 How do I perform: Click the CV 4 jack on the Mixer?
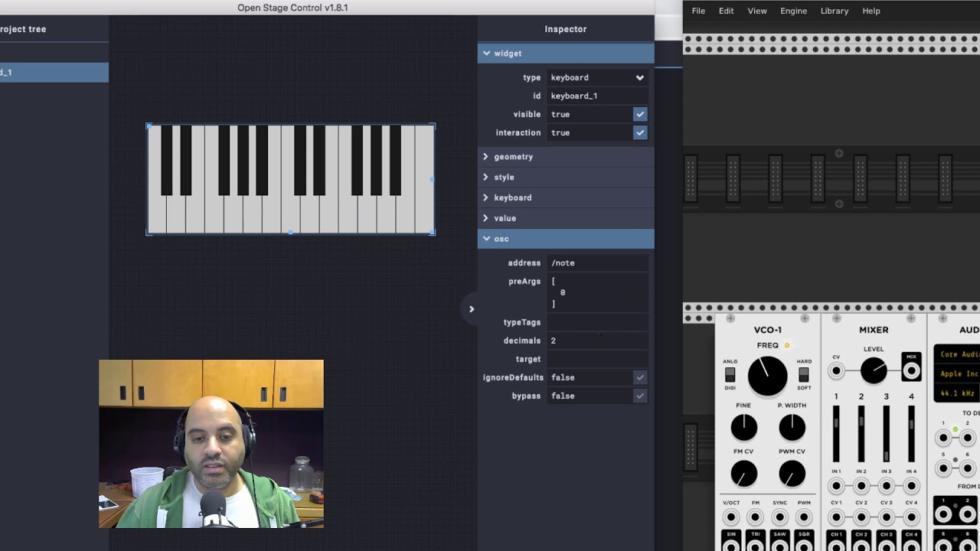(911, 517)
